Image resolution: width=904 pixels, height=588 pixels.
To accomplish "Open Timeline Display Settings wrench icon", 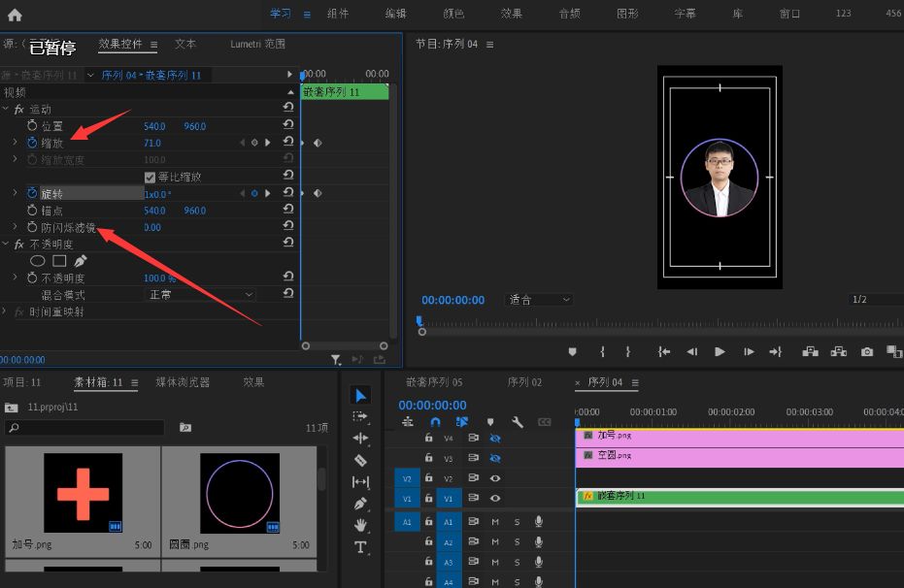I will (x=518, y=422).
